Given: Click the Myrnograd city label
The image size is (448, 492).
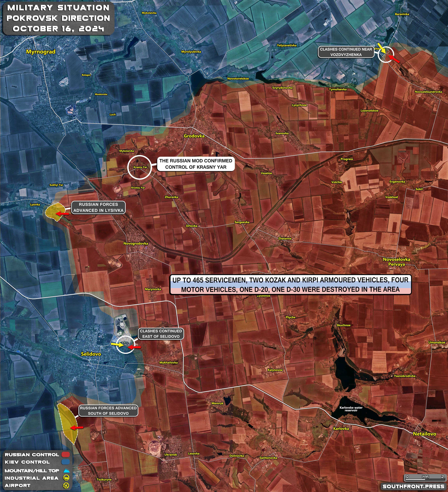Looking at the screenshot, I should (x=41, y=52).
